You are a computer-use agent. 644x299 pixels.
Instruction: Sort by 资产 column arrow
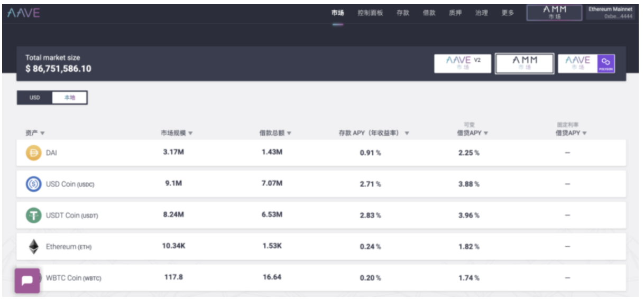click(42, 133)
